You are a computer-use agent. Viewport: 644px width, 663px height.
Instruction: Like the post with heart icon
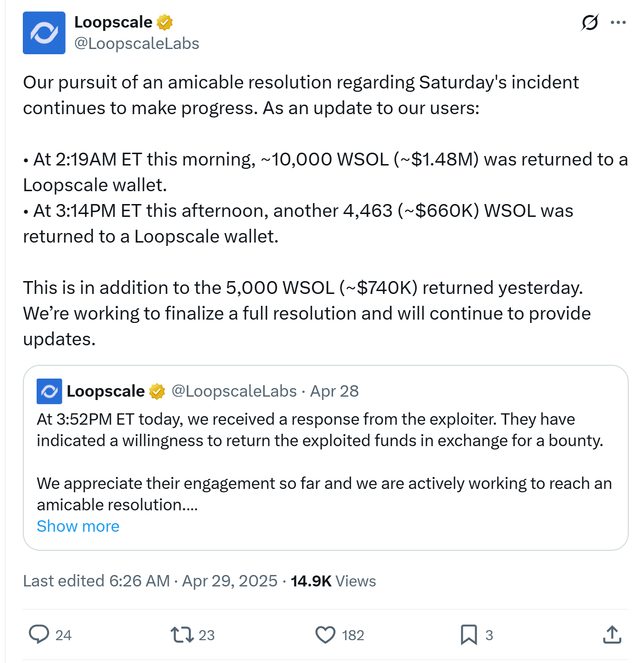(325, 634)
